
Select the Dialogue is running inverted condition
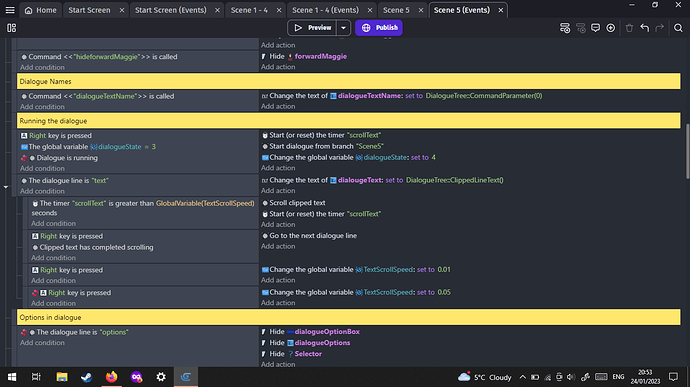coord(59,158)
